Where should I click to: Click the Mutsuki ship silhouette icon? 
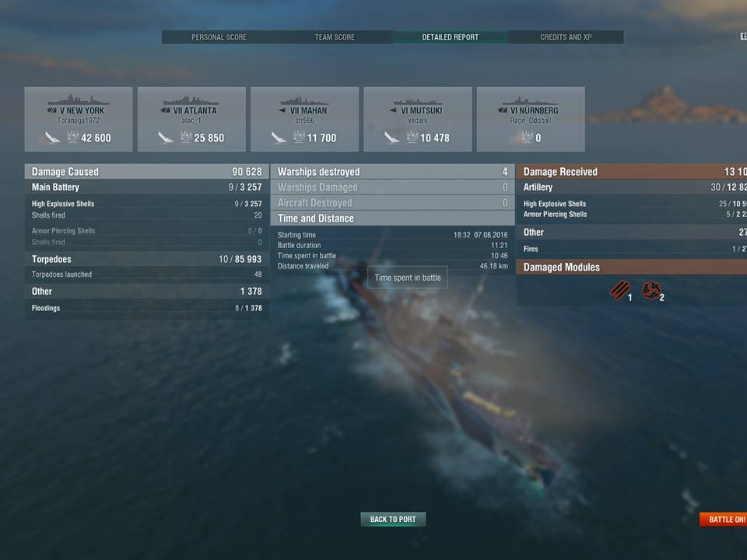(x=418, y=101)
